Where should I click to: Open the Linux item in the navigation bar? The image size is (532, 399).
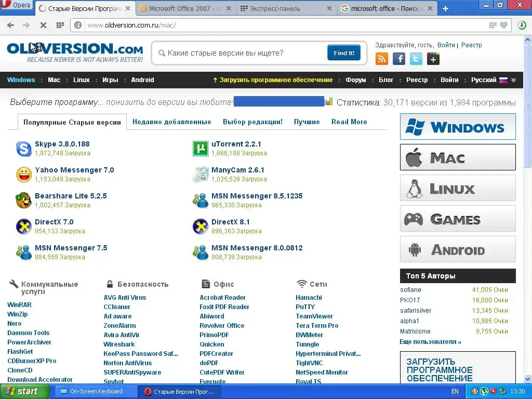(x=82, y=80)
